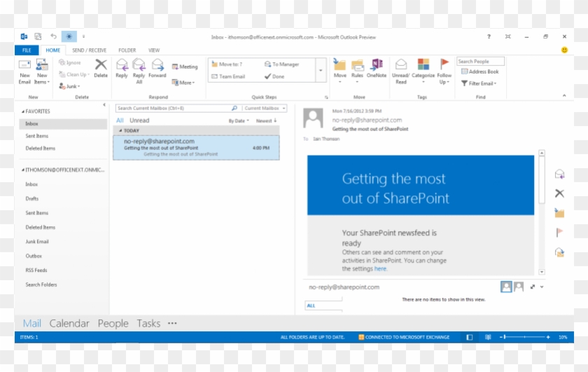Click the Search People field
The width and height of the screenshot is (588, 372).
pyautogui.click(x=480, y=61)
